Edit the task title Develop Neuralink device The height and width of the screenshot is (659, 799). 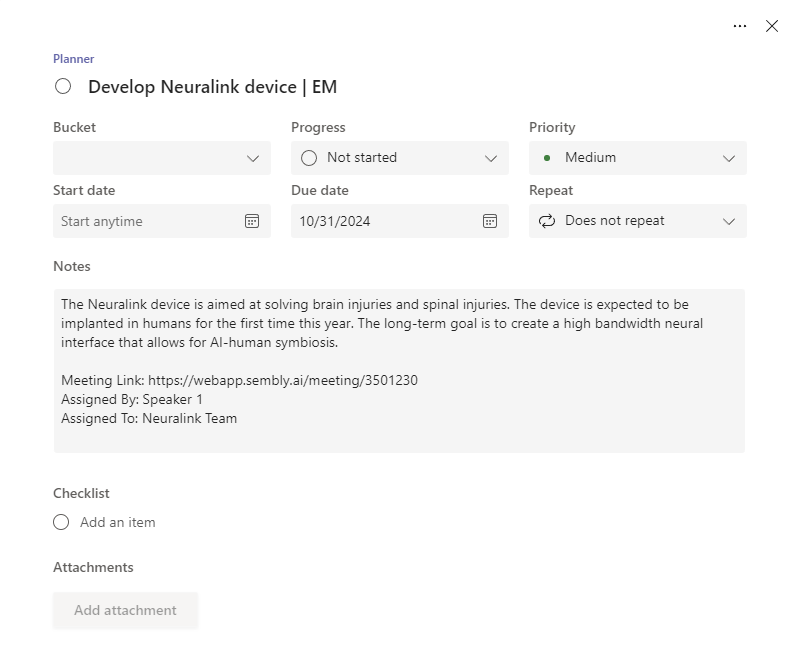(x=212, y=87)
